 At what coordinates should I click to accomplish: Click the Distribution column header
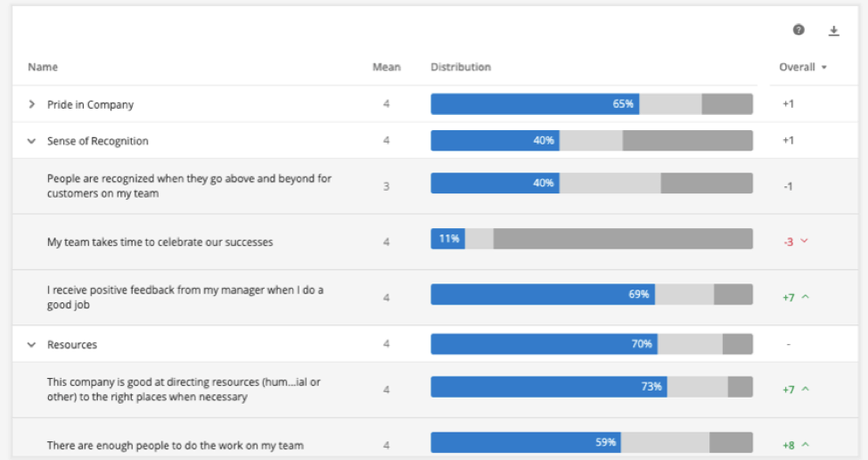461,67
